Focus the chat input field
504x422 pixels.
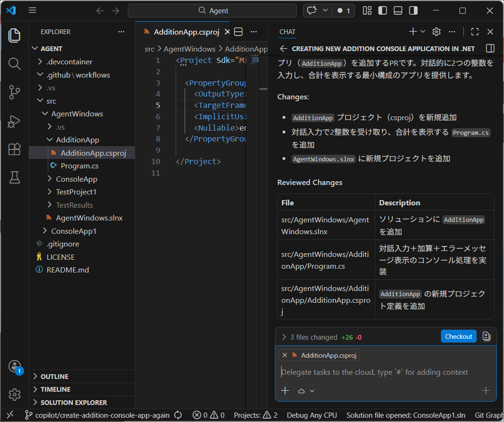386,372
